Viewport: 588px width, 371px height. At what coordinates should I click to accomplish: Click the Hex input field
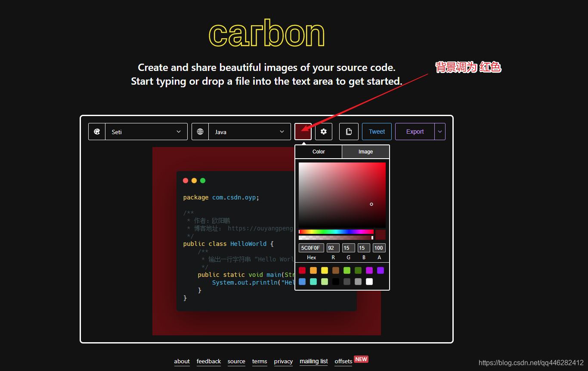(x=311, y=248)
